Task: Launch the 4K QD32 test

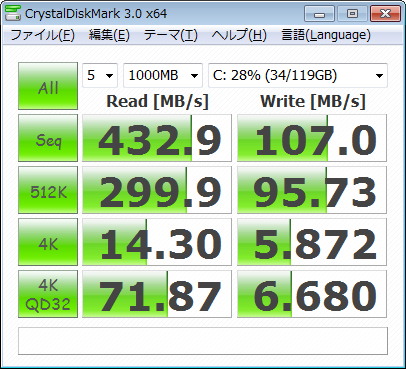Action: [x=48, y=294]
